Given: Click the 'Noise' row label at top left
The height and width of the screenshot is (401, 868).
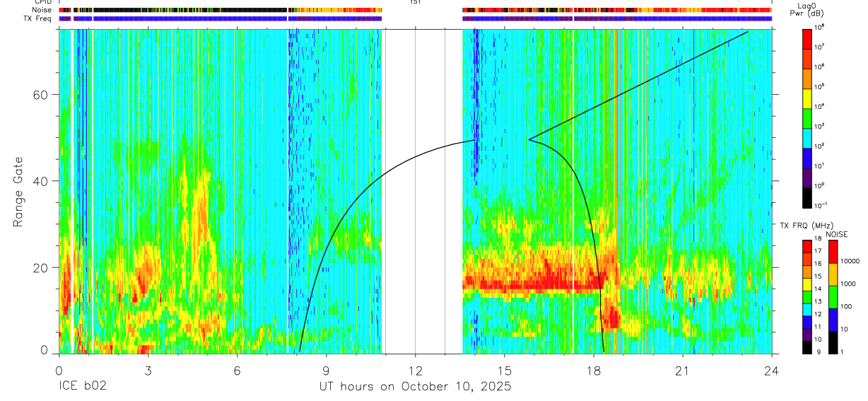Looking at the screenshot, I should coord(42,11).
